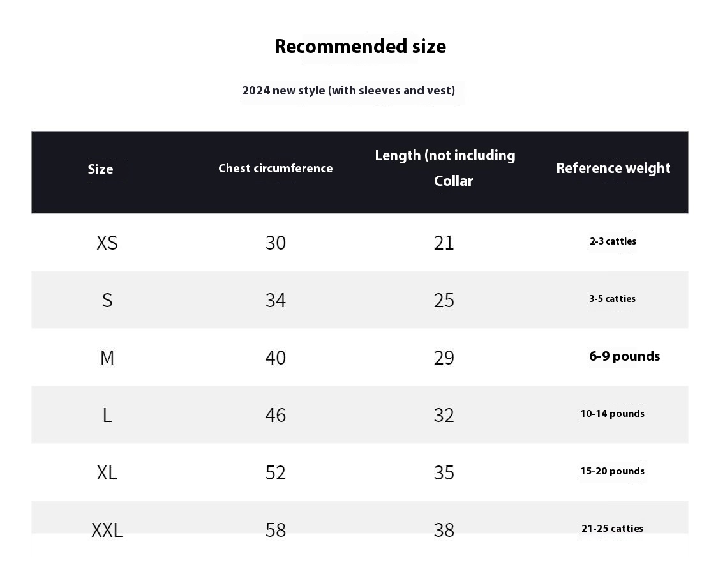Click chest value 46 in L row
The width and height of the screenshot is (718, 588).
click(276, 416)
